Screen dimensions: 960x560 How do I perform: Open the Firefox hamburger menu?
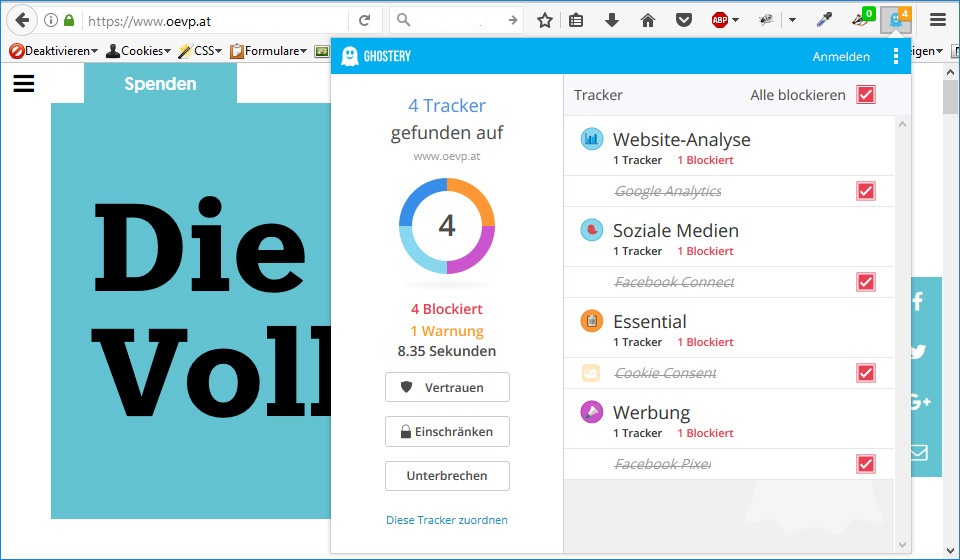tap(937, 20)
